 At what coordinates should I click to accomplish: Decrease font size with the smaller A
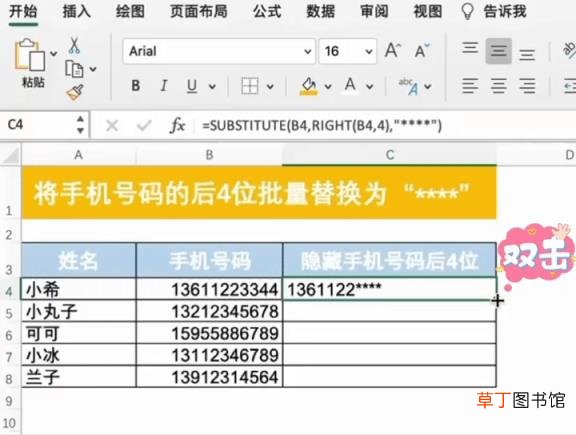point(422,50)
